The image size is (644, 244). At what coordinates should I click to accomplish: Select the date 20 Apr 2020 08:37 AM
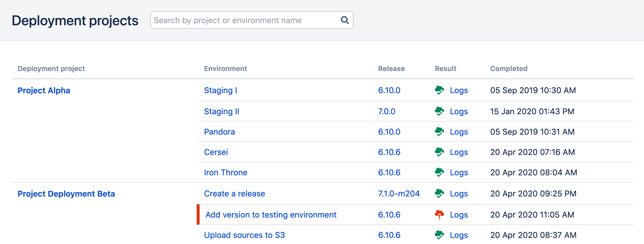click(533, 235)
